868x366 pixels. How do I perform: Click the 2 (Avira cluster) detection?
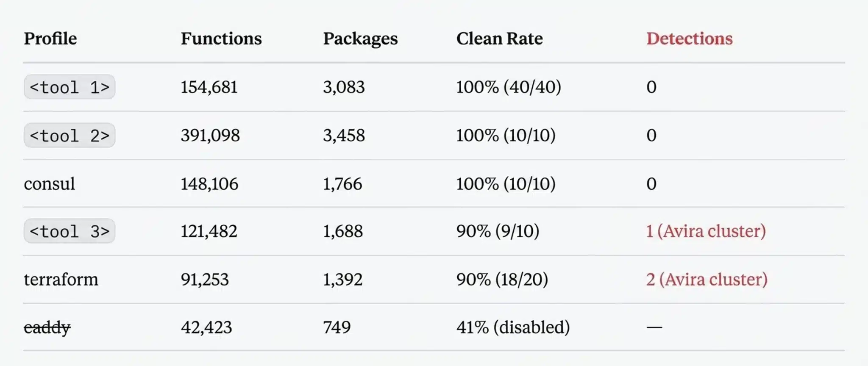click(707, 280)
